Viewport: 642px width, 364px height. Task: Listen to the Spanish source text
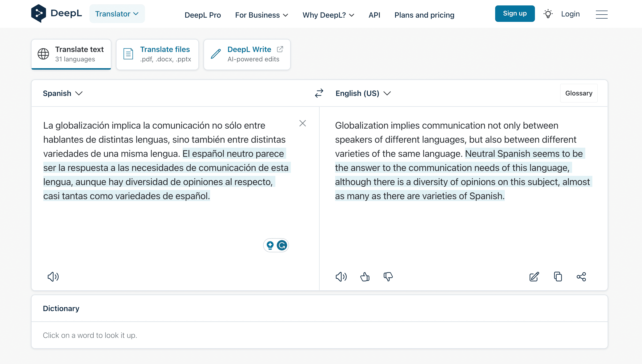(53, 277)
